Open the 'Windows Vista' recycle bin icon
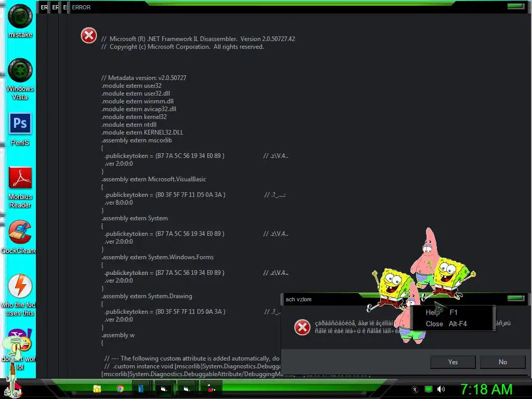 20,70
